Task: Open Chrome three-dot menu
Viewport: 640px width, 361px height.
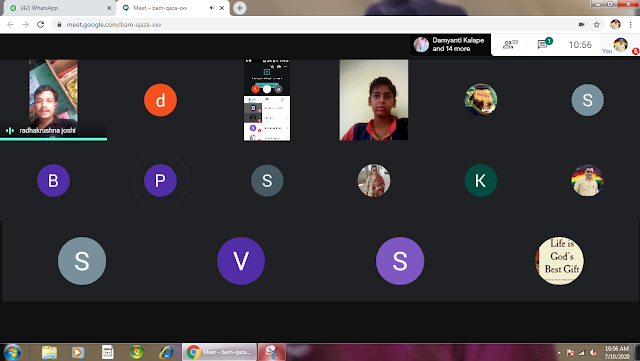Action: pos(630,25)
